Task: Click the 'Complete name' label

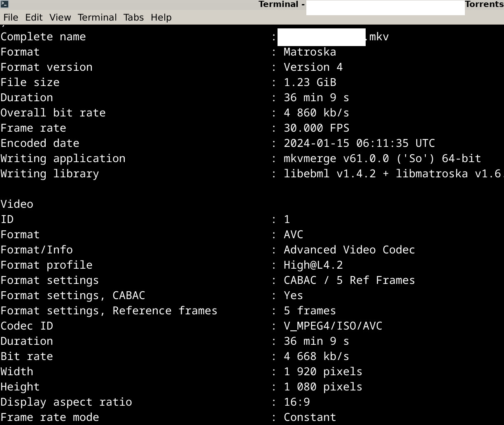Action: pos(43,37)
